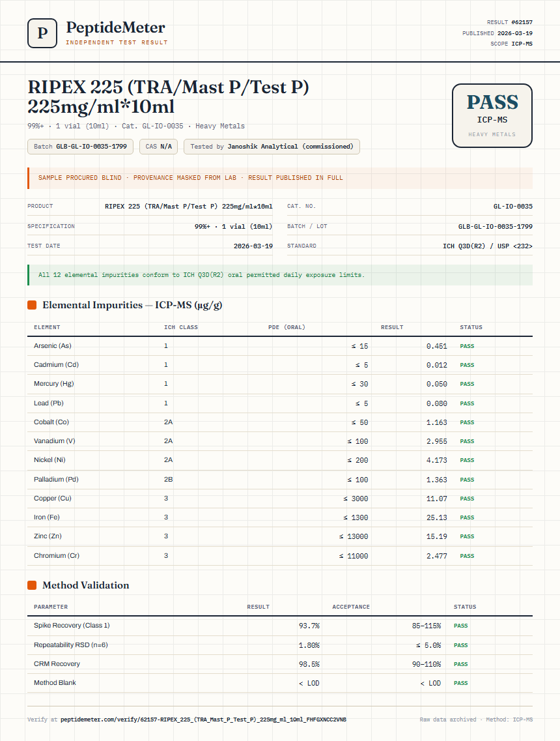Screen dimensions: 560x741
Task: Click the Cadmium result 0.012
Action: point(437,366)
